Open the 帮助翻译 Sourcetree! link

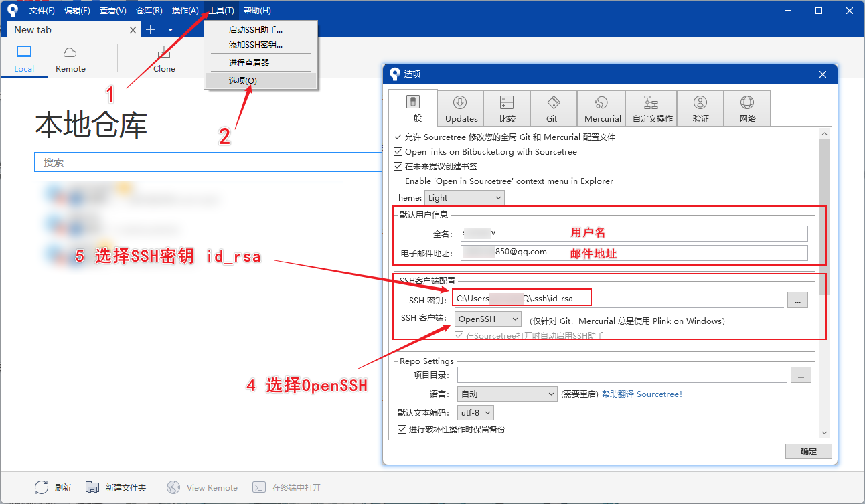(x=642, y=394)
